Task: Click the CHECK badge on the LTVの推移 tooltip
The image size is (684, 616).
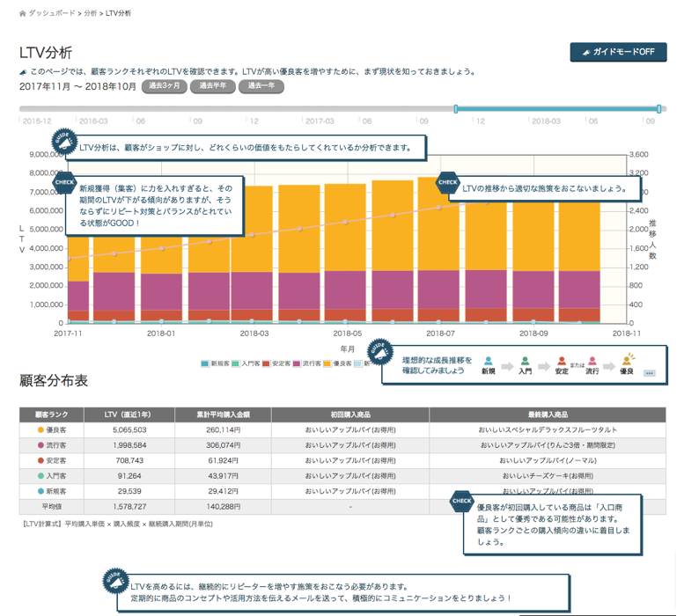Action: (x=448, y=183)
